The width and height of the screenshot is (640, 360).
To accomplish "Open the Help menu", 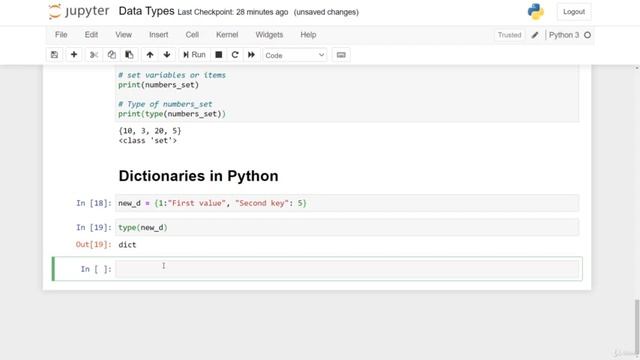I will click(308, 35).
